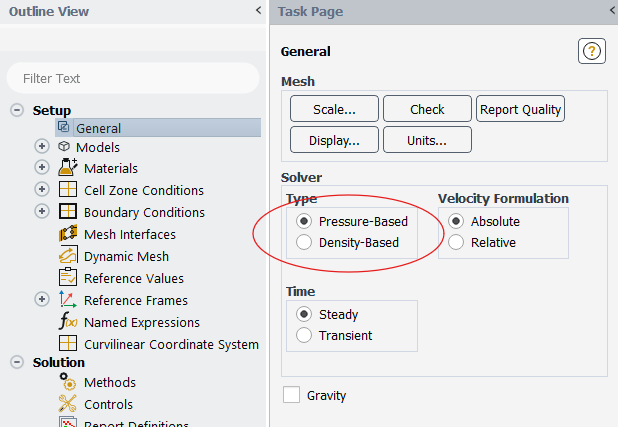Expand the Boundary Conditions node
Image resolution: width=618 pixels, height=427 pixels.
coord(42,212)
